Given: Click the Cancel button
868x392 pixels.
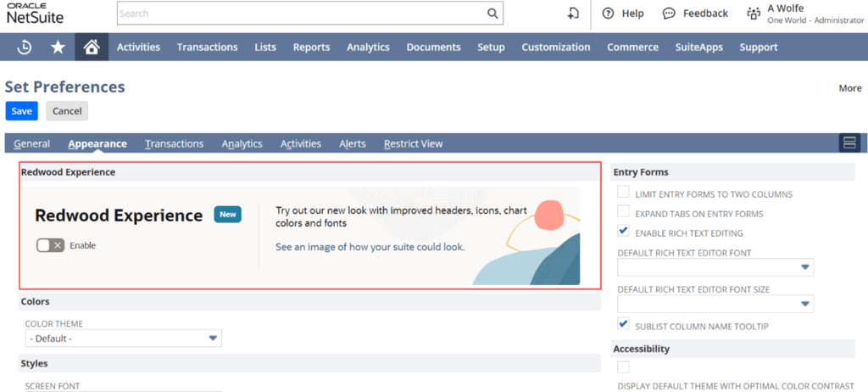Looking at the screenshot, I should point(67,111).
